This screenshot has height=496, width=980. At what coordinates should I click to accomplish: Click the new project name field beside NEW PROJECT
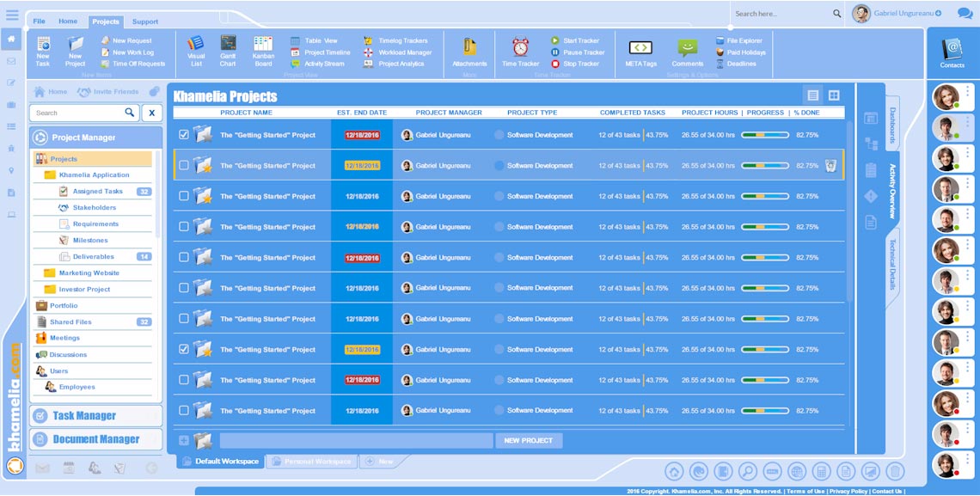tap(356, 440)
